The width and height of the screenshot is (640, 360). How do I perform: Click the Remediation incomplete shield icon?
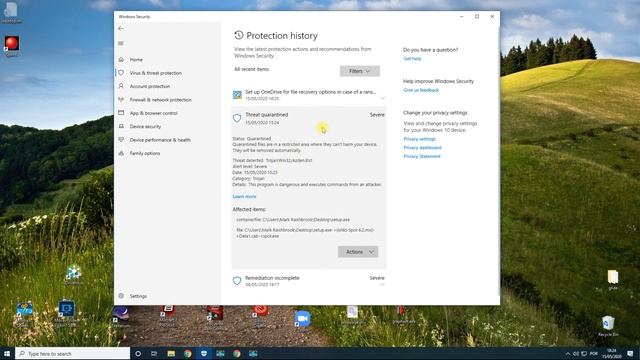[x=237, y=281]
